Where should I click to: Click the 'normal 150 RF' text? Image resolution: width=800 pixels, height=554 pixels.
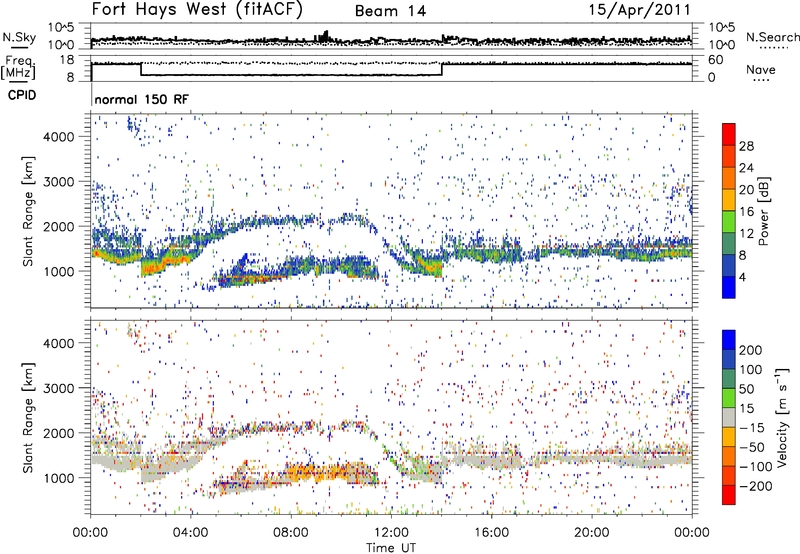point(141,99)
